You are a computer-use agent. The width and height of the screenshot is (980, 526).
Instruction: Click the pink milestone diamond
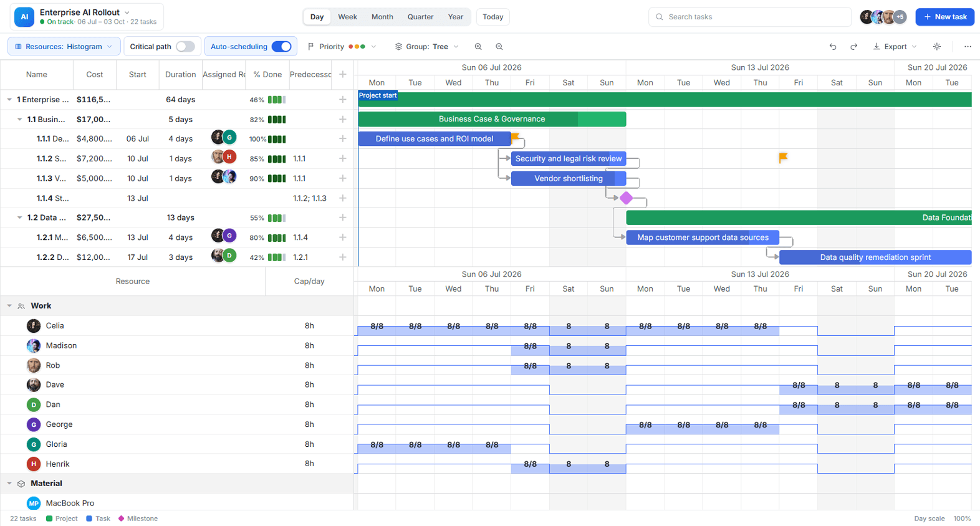626,198
